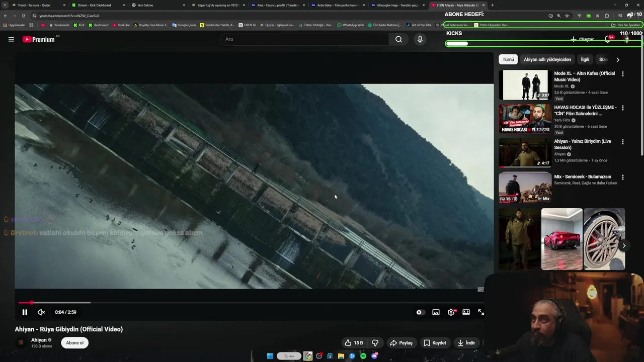644x362 pixels.
Task: Like the video with thumbs up
Action: tap(354, 343)
